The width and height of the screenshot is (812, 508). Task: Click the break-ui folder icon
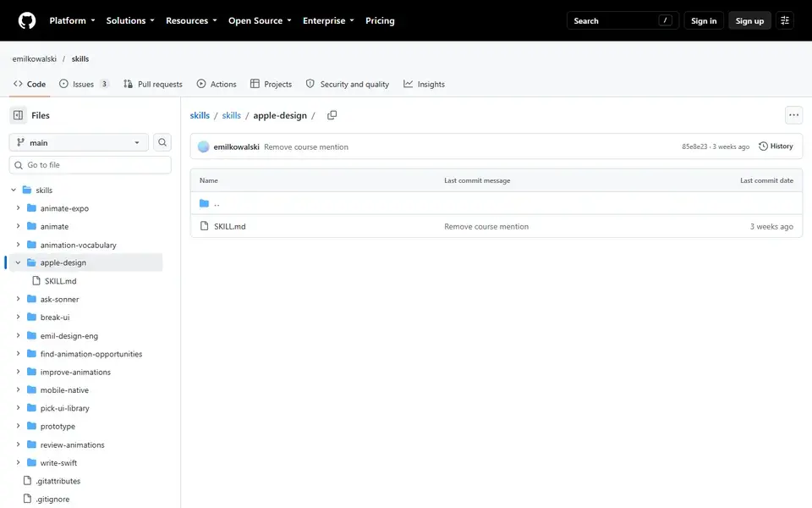click(31, 317)
